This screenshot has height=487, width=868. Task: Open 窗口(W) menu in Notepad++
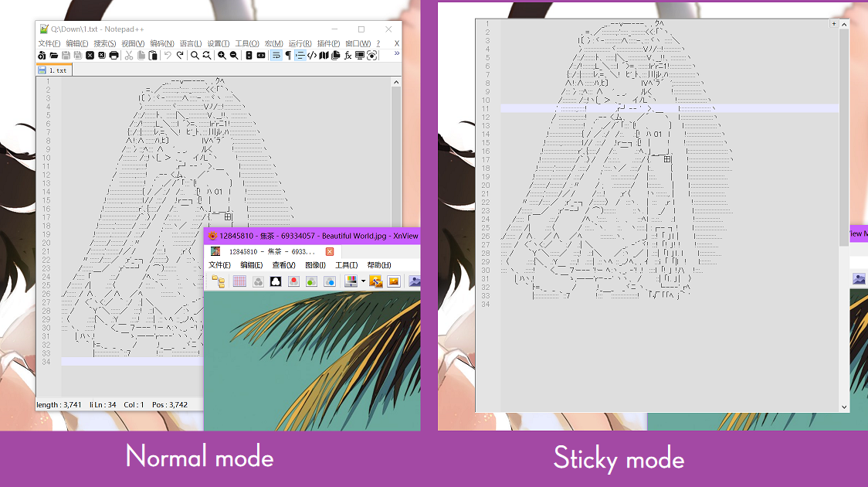tap(358, 43)
